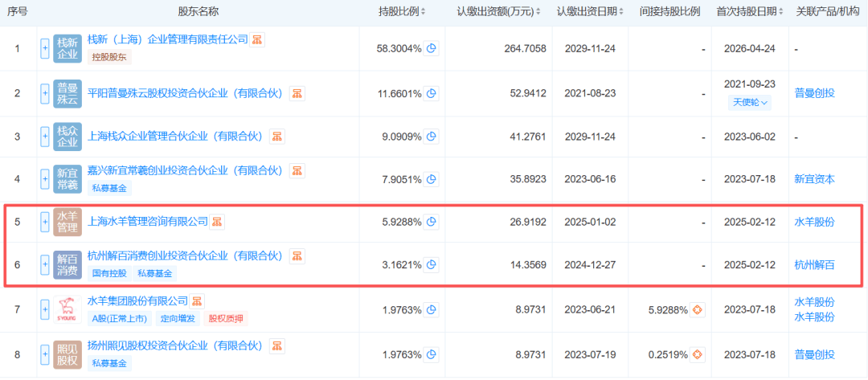The image size is (868, 380).
Task: Open equity structure icon beside 杭州解百消费创业投资合伙企业
Action: pos(298,256)
